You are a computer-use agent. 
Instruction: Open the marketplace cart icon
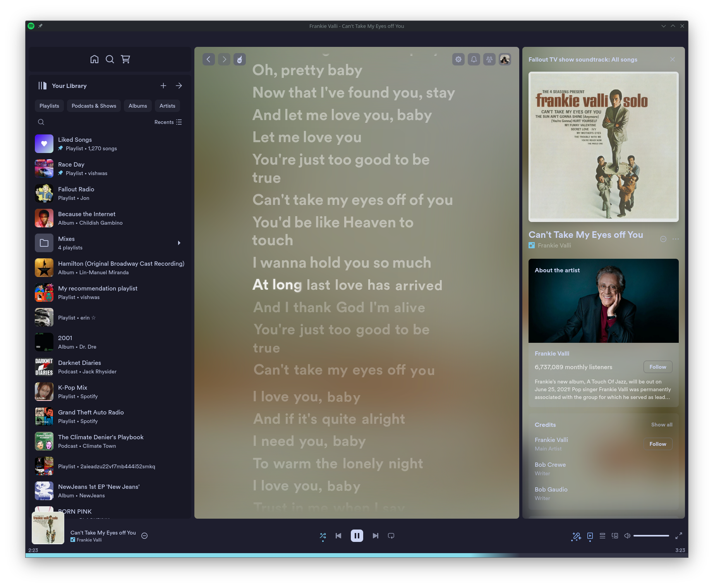pyautogui.click(x=125, y=59)
